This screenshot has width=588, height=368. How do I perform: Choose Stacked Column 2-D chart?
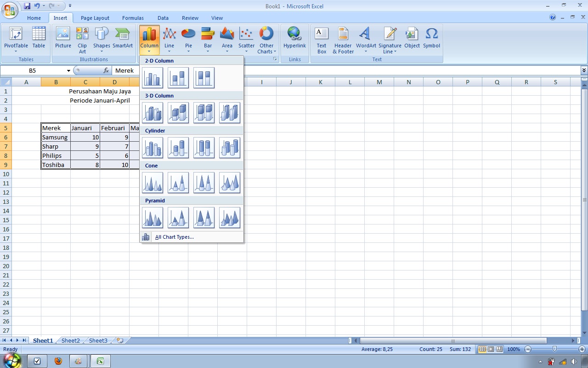pyautogui.click(x=178, y=77)
